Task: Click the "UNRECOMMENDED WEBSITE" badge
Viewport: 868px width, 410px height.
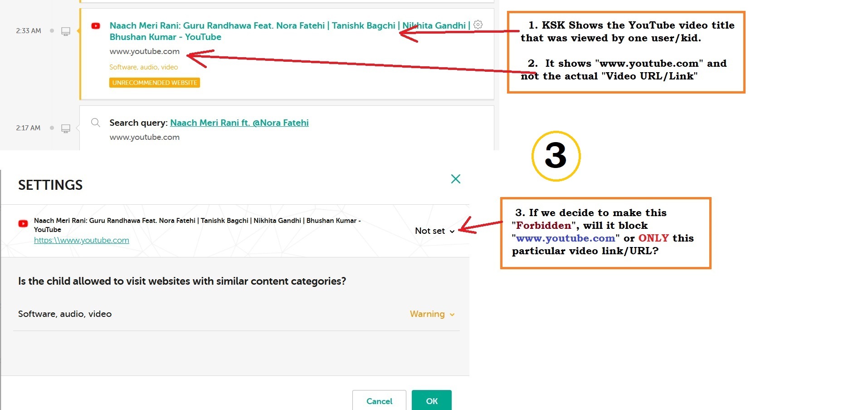Action: point(155,83)
